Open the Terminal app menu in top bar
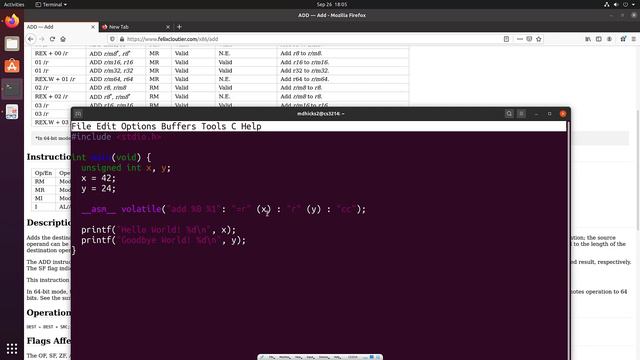 [51, 4]
